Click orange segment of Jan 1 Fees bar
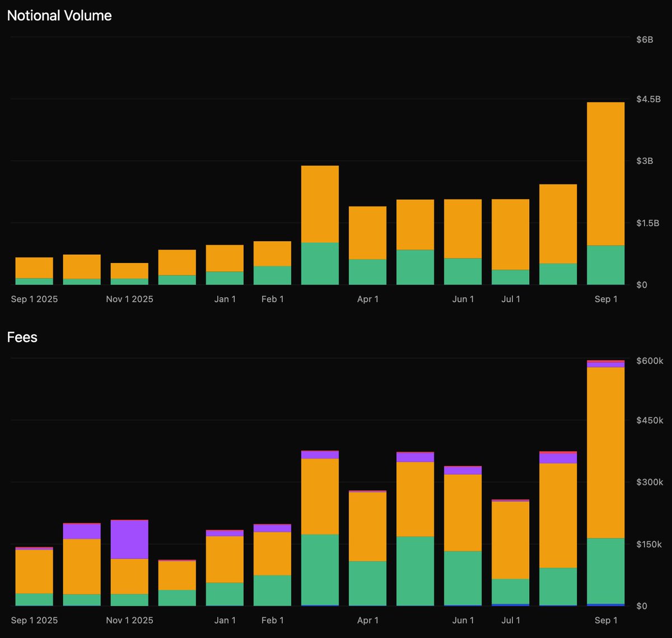The image size is (672, 638). pyautogui.click(x=225, y=560)
